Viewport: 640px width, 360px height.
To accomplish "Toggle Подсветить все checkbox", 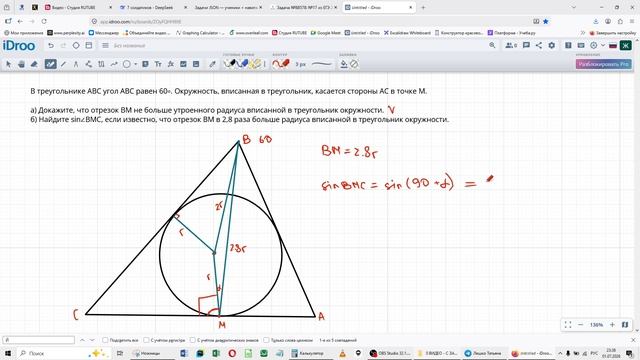I will coord(105,340).
